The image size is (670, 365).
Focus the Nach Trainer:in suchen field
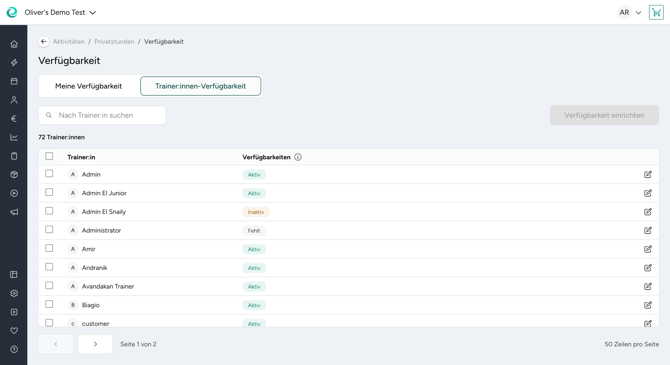[x=102, y=115]
